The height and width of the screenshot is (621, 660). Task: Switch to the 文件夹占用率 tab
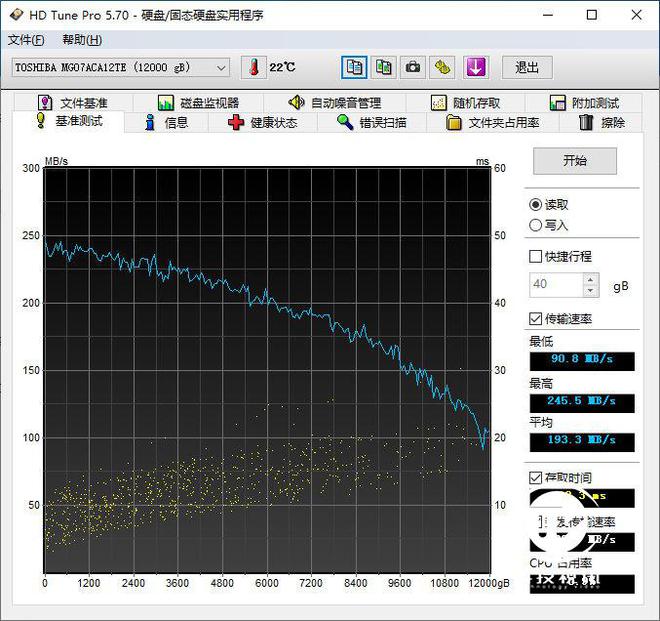click(492, 123)
